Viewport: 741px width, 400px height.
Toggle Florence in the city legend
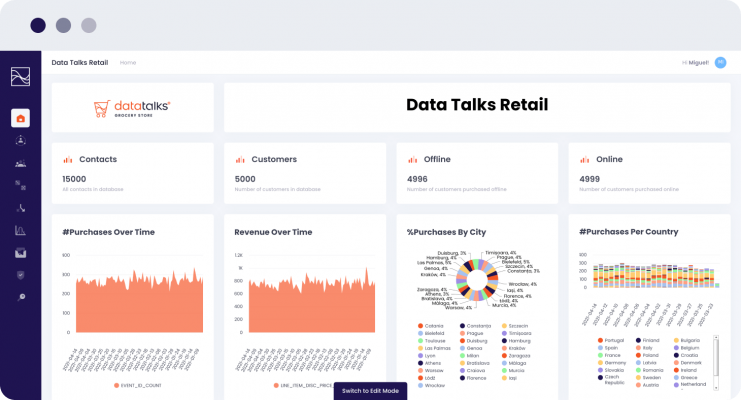pos(473,378)
